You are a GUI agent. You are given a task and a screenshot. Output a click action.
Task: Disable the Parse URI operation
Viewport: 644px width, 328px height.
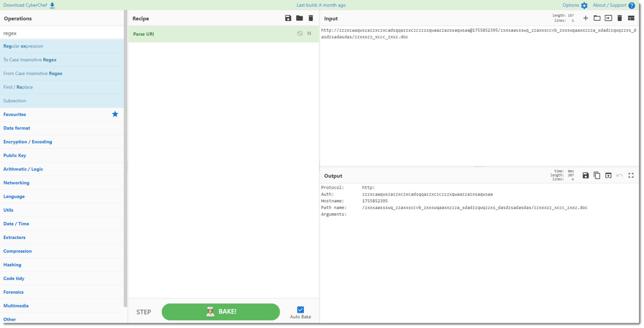[300, 33]
